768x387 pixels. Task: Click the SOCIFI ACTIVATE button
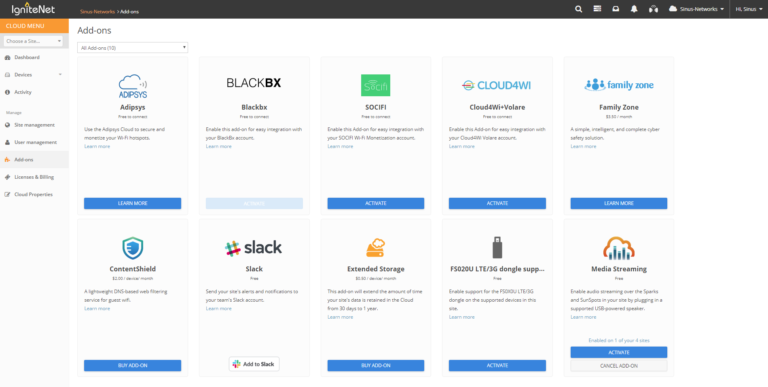point(376,203)
